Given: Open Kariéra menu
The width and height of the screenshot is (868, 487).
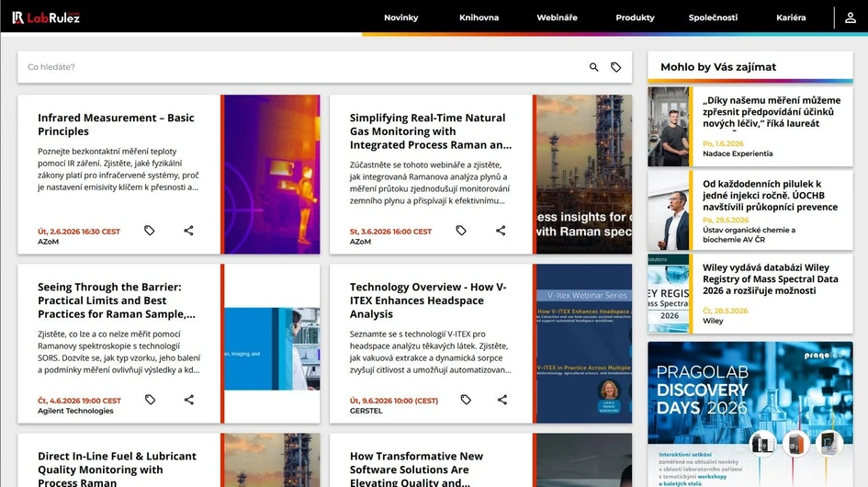Looking at the screenshot, I should click(x=791, y=17).
